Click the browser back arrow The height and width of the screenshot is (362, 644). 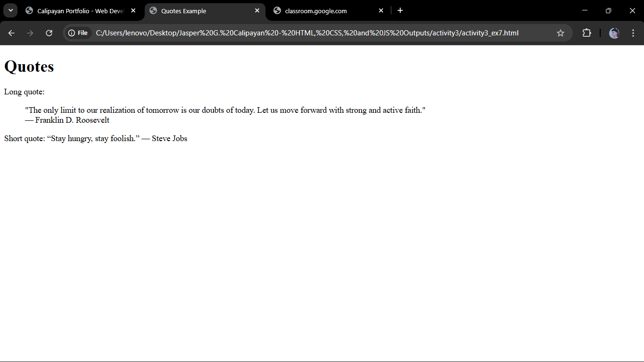coord(11,33)
